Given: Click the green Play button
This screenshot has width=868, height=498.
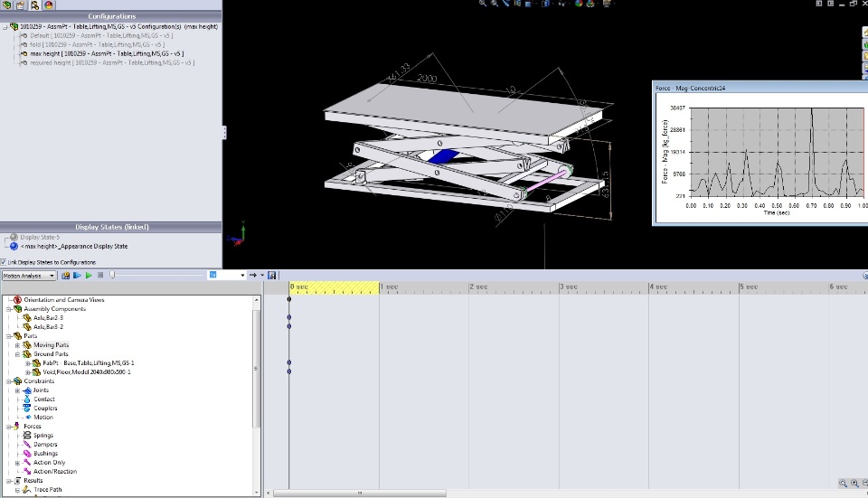Looking at the screenshot, I should [x=89, y=275].
